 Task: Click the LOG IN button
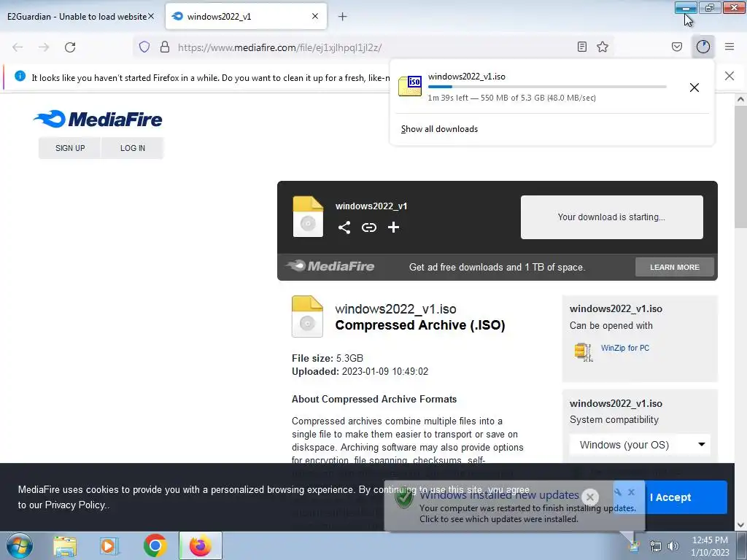pyautogui.click(x=133, y=148)
